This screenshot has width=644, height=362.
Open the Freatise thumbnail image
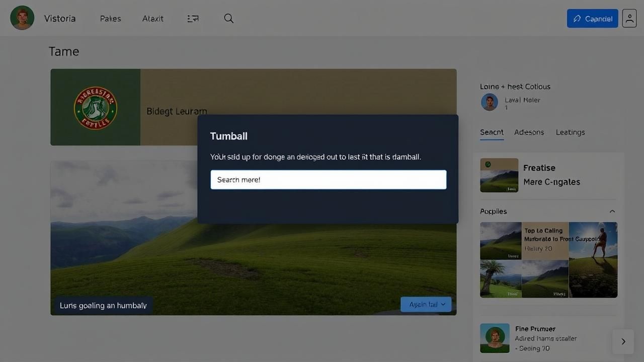coord(499,175)
